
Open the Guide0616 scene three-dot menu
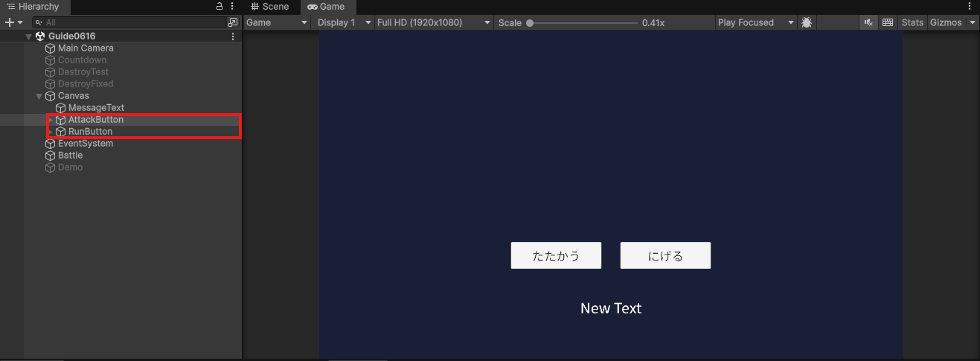[233, 36]
